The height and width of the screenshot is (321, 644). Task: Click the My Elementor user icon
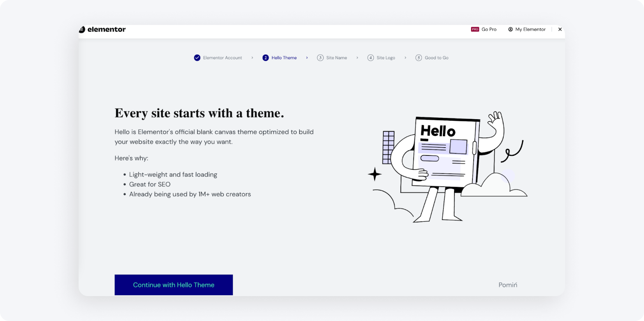click(x=510, y=29)
